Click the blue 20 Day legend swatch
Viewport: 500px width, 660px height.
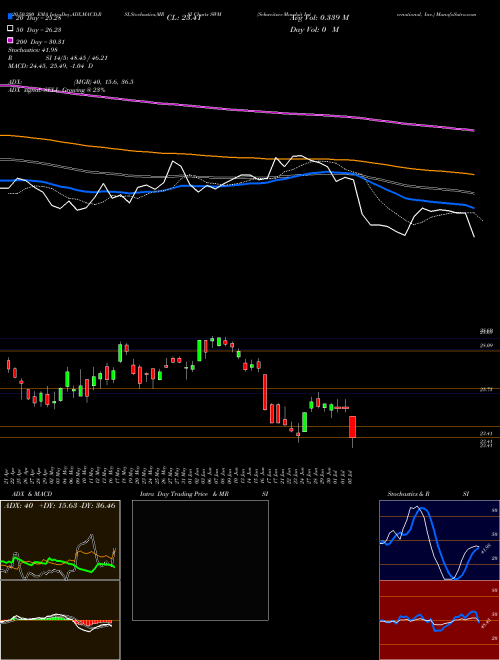click(10, 17)
